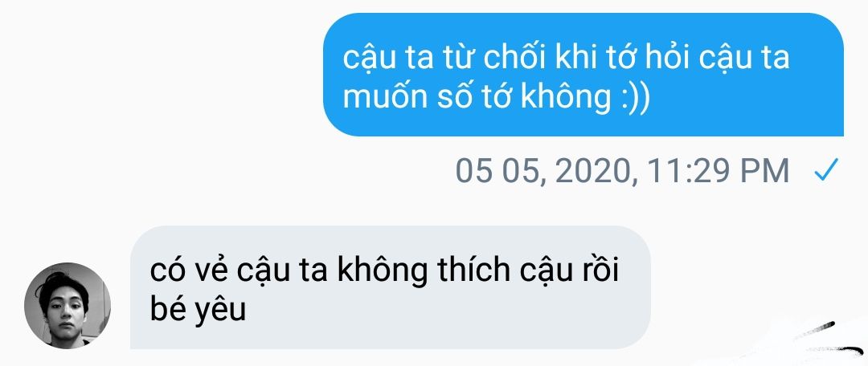
Task: Click the time '11:29 PM' in timestamp
Action: click(x=718, y=170)
